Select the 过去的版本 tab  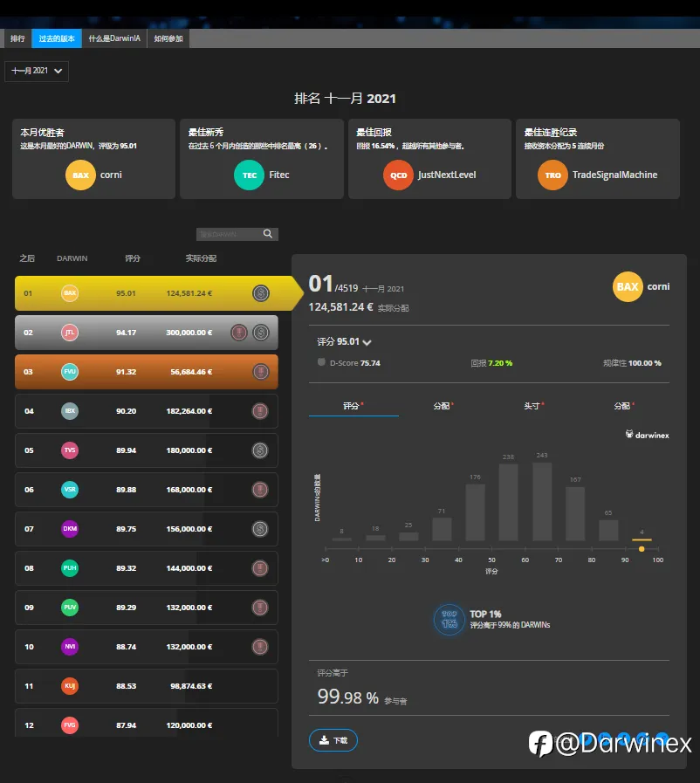pyautogui.click(x=57, y=38)
